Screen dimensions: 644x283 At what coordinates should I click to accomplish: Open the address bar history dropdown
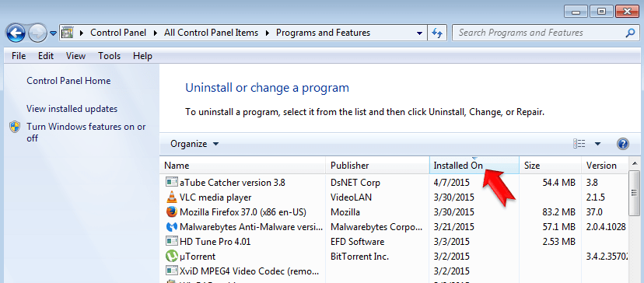(419, 33)
